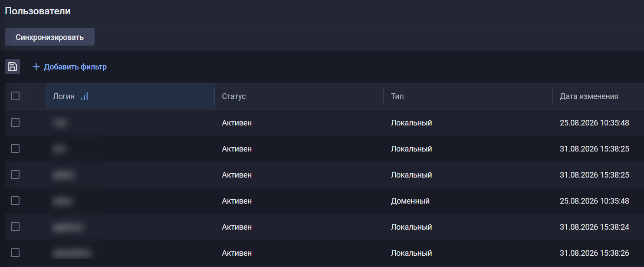
Task: Check the row dated 25.08.2026 10:35:48 with Локальный type
Action: 15,122
